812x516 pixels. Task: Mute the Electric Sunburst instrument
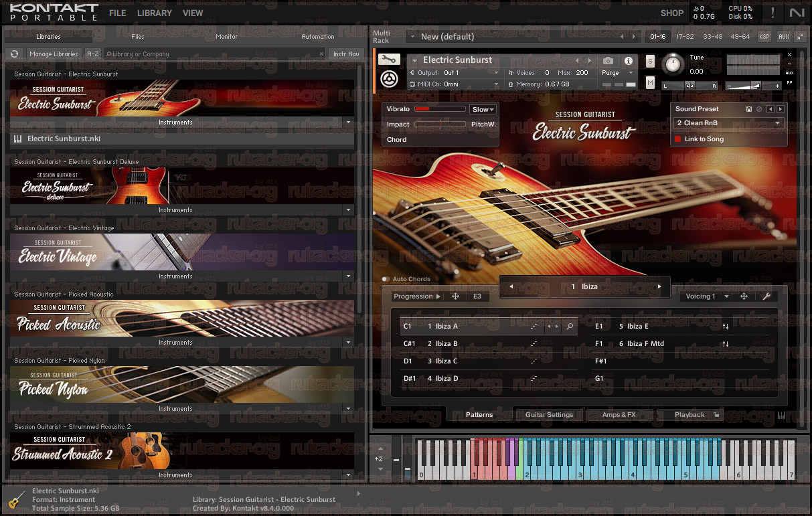(650, 82)
